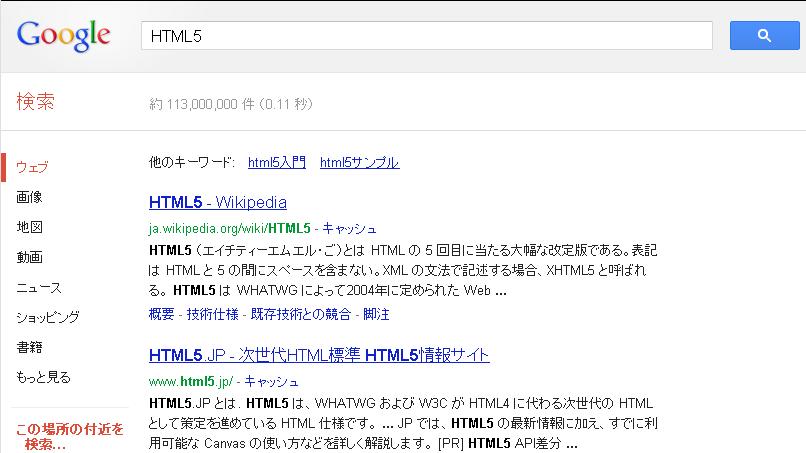Open キャッシュ link for Wikipedia result

tap(349, 228)
